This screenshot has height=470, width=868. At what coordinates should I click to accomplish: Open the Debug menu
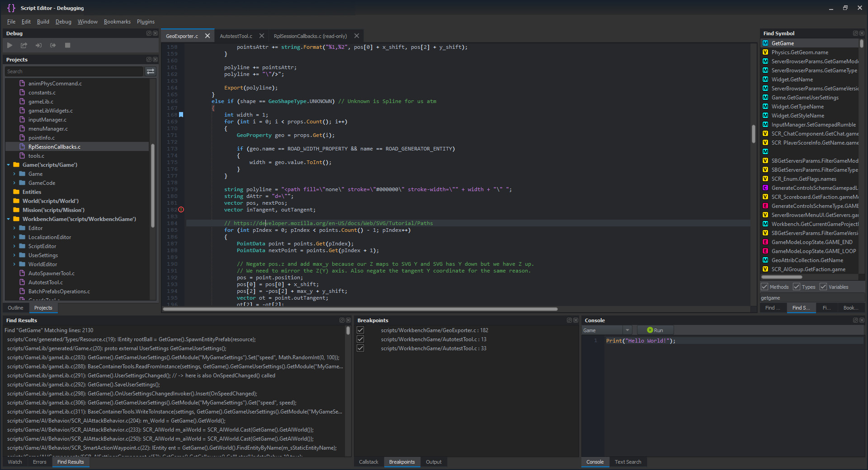point(63,21)
